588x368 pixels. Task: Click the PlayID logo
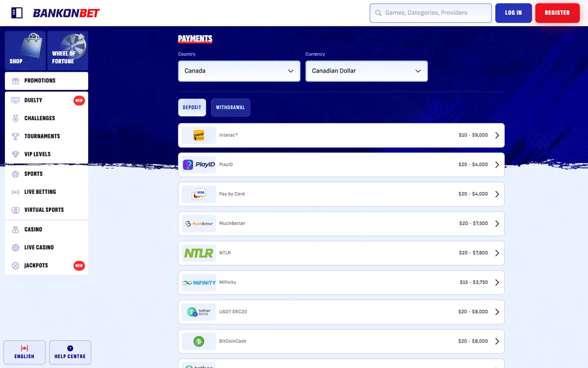[198, 165]
